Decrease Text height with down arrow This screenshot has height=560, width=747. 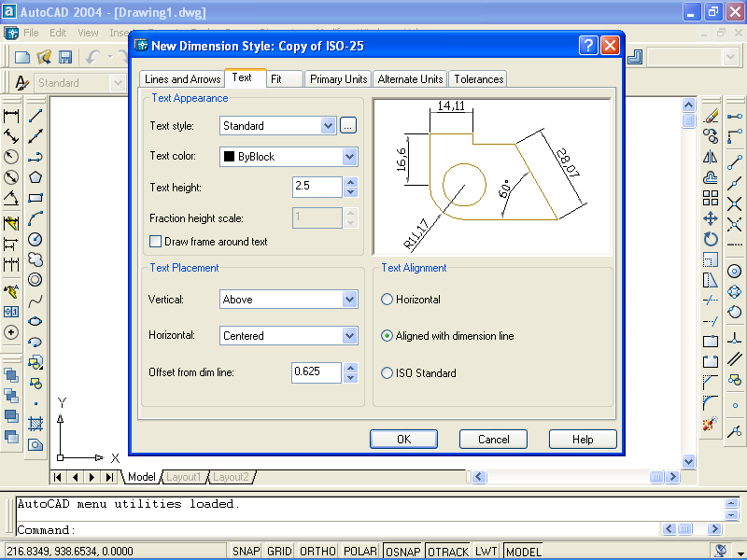point(351,192)
